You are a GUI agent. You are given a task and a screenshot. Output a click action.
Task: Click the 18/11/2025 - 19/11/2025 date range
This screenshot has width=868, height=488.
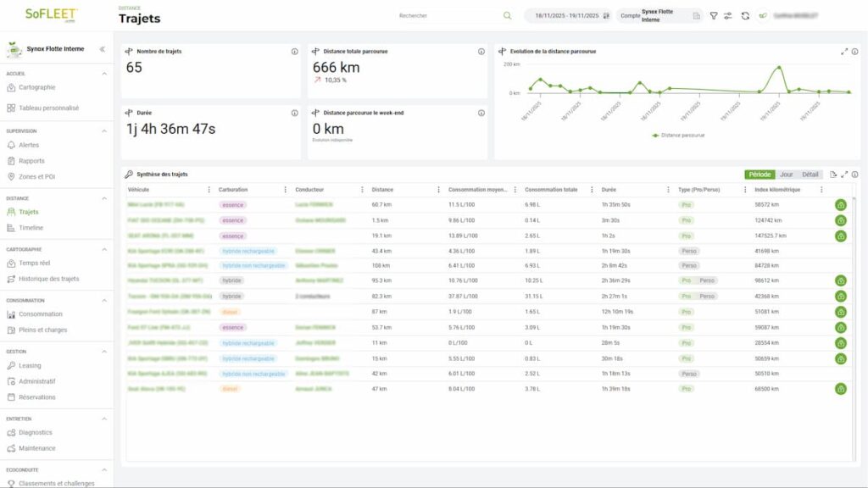click(566, 15)
